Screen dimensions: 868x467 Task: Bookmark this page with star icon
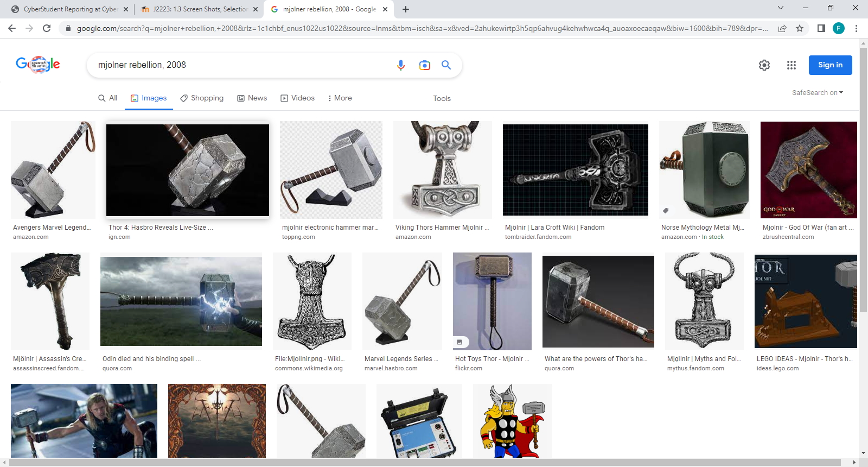pos(799,28)
